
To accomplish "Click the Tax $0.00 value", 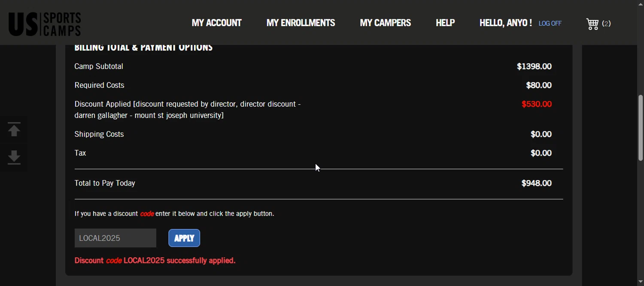I will [x=541, y=153].
